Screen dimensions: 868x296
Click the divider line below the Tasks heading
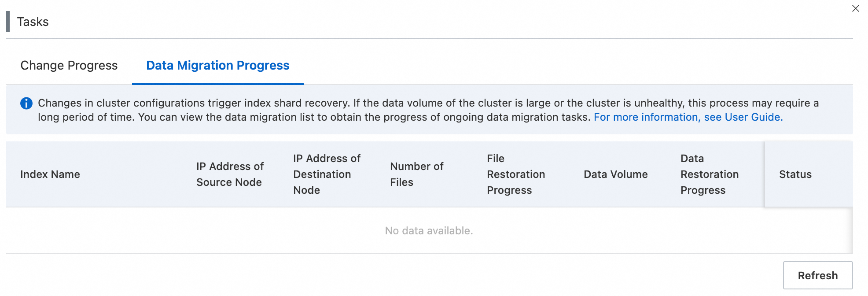coord(429,39)
